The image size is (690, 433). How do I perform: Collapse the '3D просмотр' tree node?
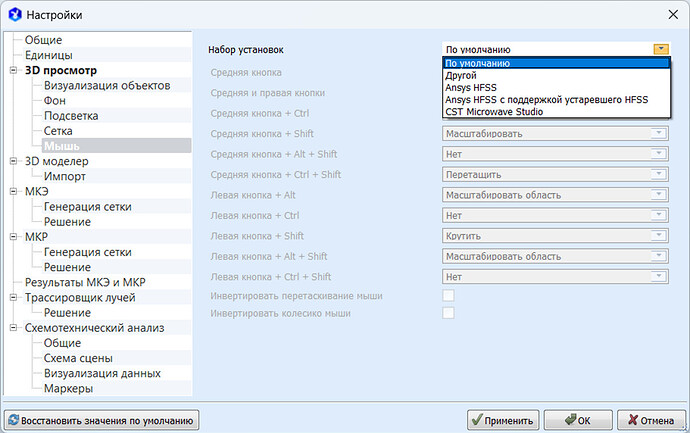click(x=14, y=71)
